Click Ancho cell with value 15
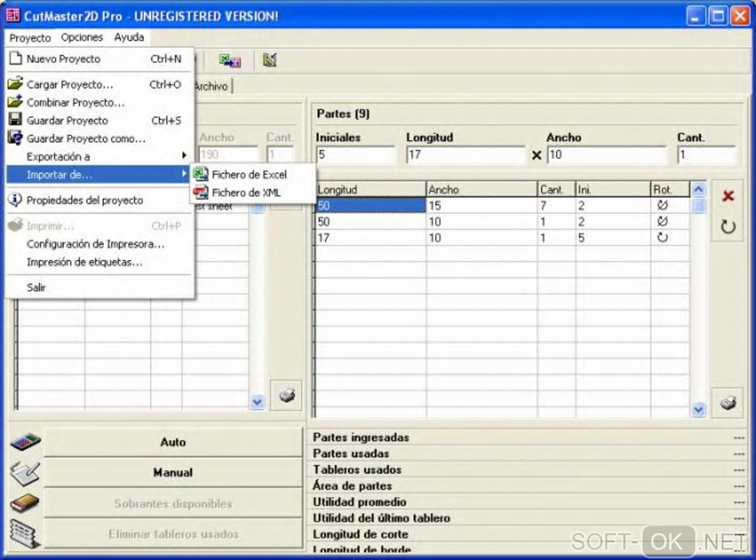756x560 pixels. point(482,206)
